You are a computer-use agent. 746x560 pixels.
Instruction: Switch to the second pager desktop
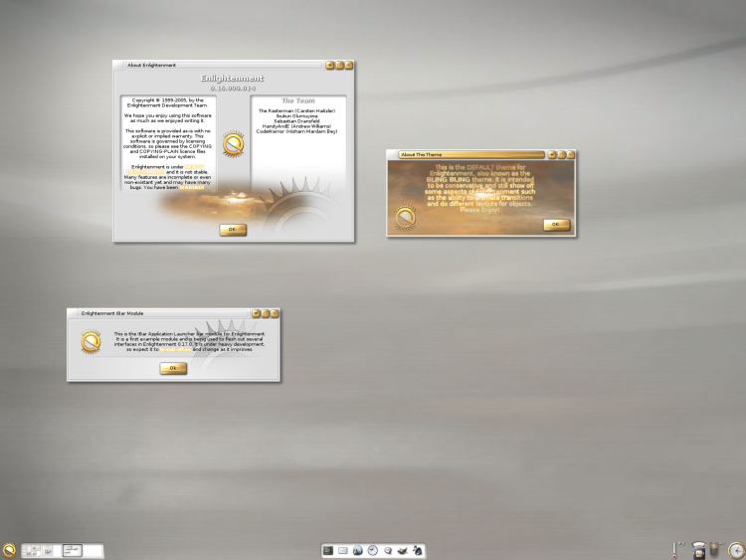(52, 550)
